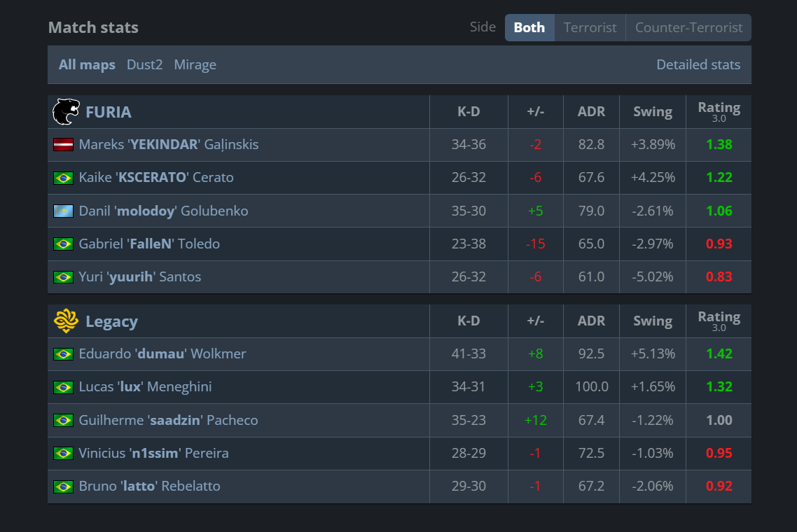
Task: Select the Mirage map tab
Action: click(195, 65)
